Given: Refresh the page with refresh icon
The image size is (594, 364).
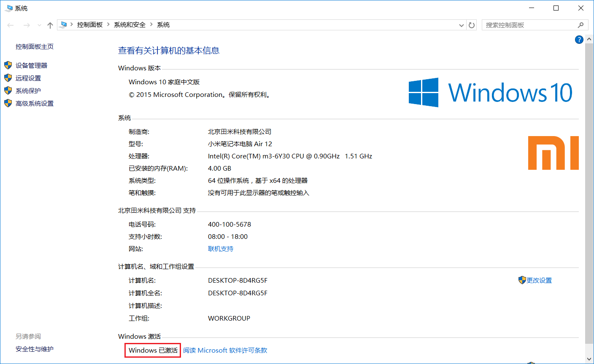Looking at the screenshot, I should point(472,25).
